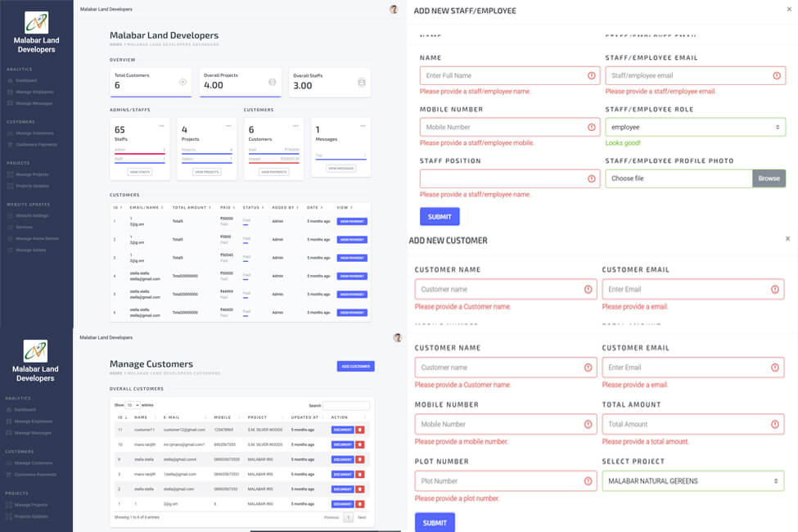Screen dimensions: 798x532
Task: Close the Add New Customer dialog
Action: point(787,239)
